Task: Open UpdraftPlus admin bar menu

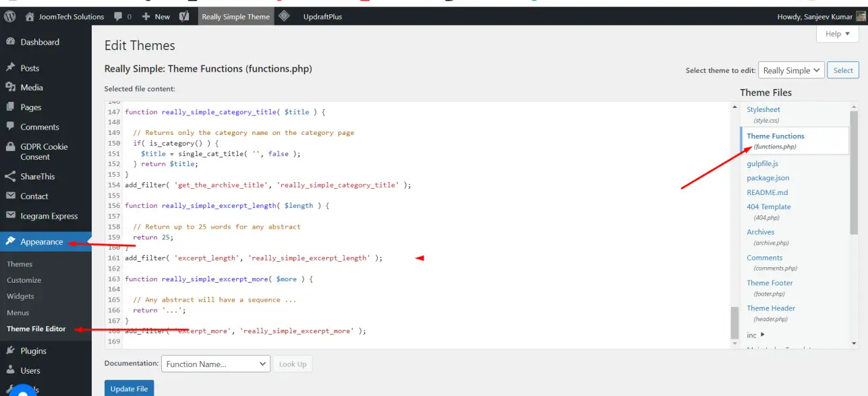Action: 322,16
